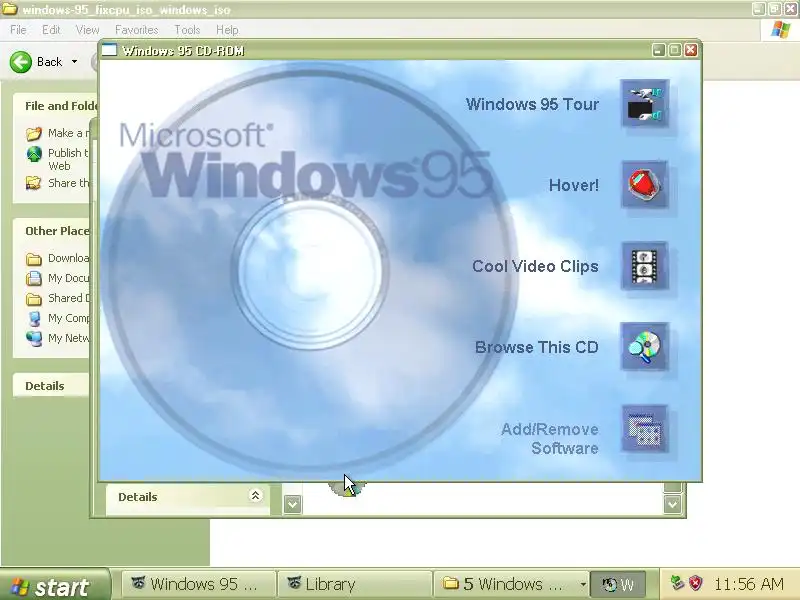The height and width of the screenshot is (600, 800).
Task: Switch to Library taskbar button
Action: tap(355, 584)
